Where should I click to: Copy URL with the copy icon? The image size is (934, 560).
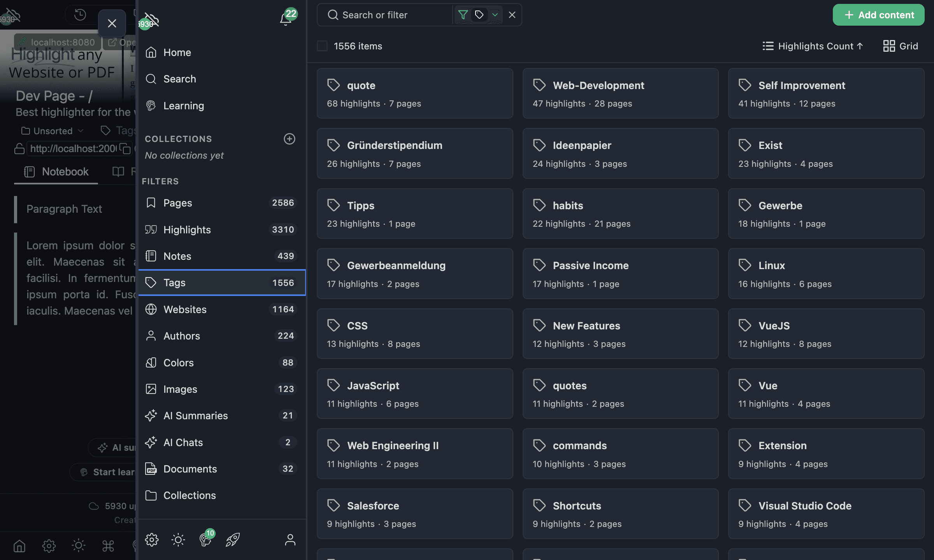click(125, 149)
